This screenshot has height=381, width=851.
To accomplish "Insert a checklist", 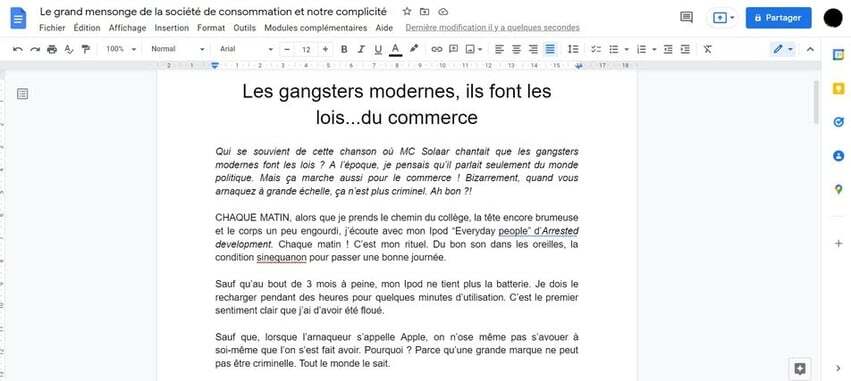I will pos(596,49).
